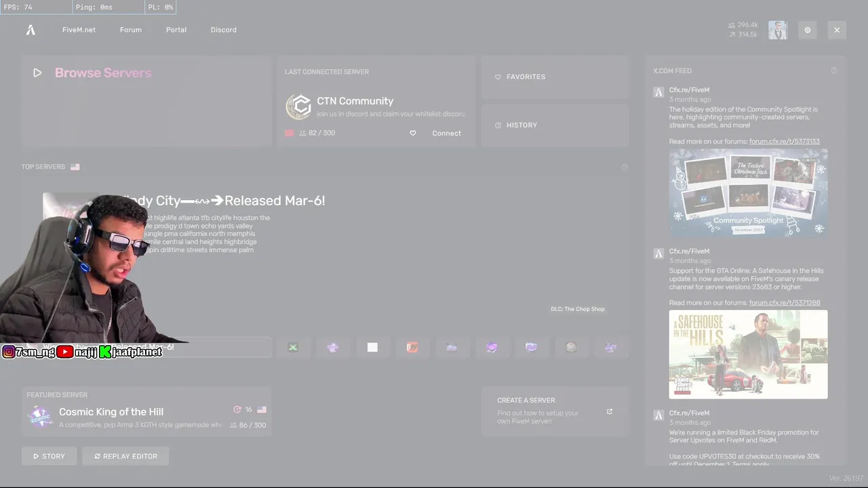Viewport: 868px width, 488px height.
Task: Click the Top Servers info icon
Action: [x=625, y=167]
